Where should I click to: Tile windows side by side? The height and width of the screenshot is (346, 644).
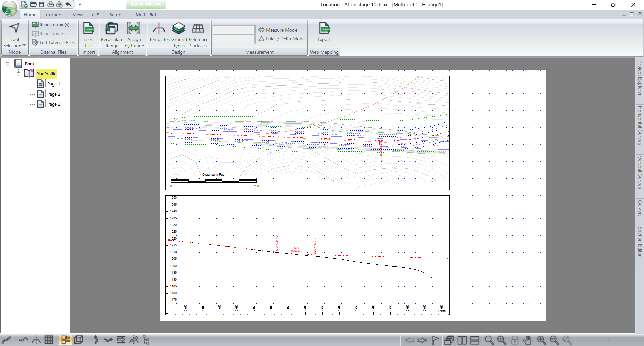tap(462, 341)
